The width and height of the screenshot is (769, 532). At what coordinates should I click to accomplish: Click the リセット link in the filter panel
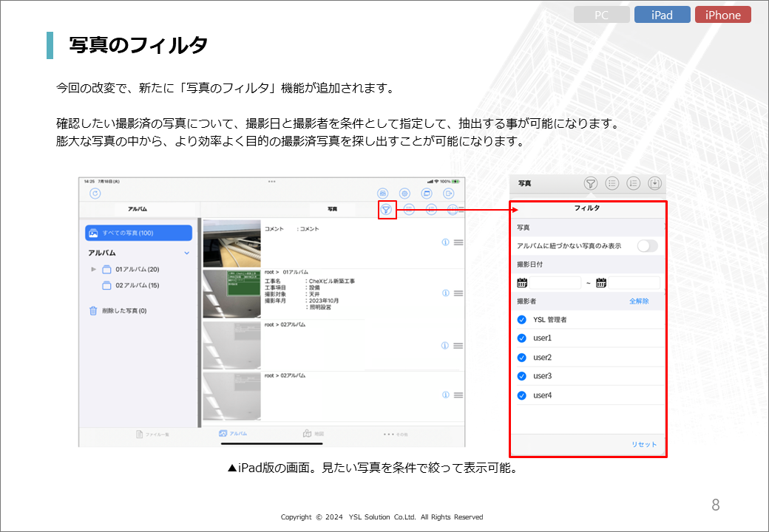tap(643, 444)
